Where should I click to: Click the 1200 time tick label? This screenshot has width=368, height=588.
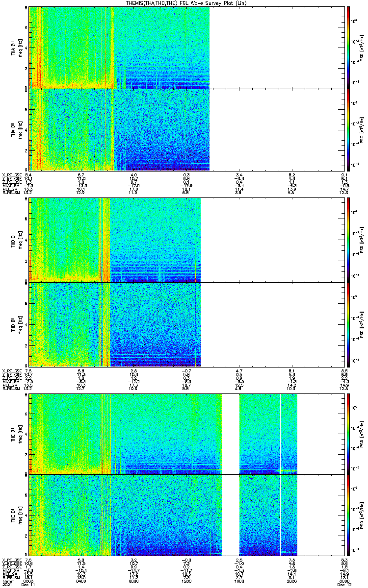tap(186, 581)
